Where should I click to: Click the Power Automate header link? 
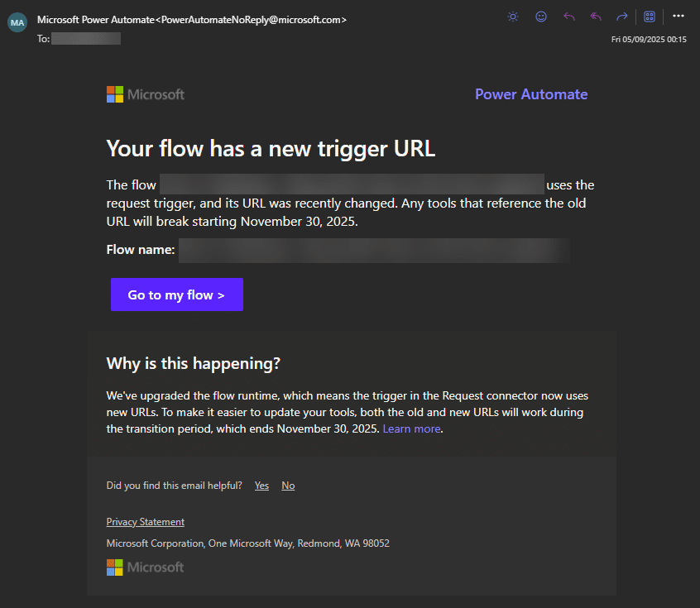pos(531,93)
